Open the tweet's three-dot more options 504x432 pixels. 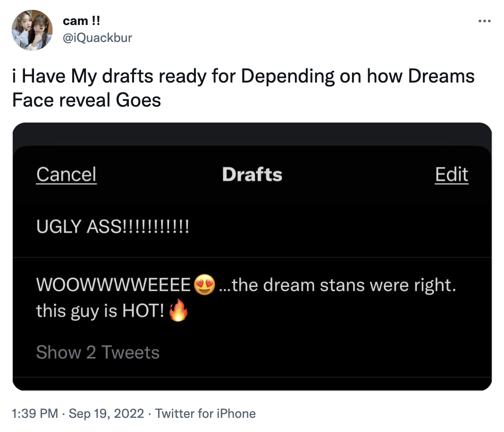[x=485, y=21]
